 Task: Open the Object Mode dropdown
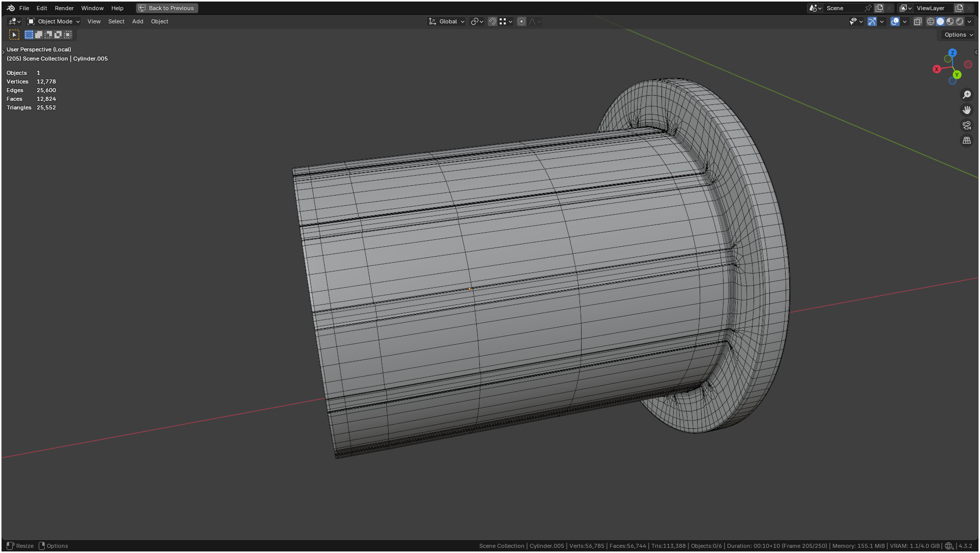(54, 21)
